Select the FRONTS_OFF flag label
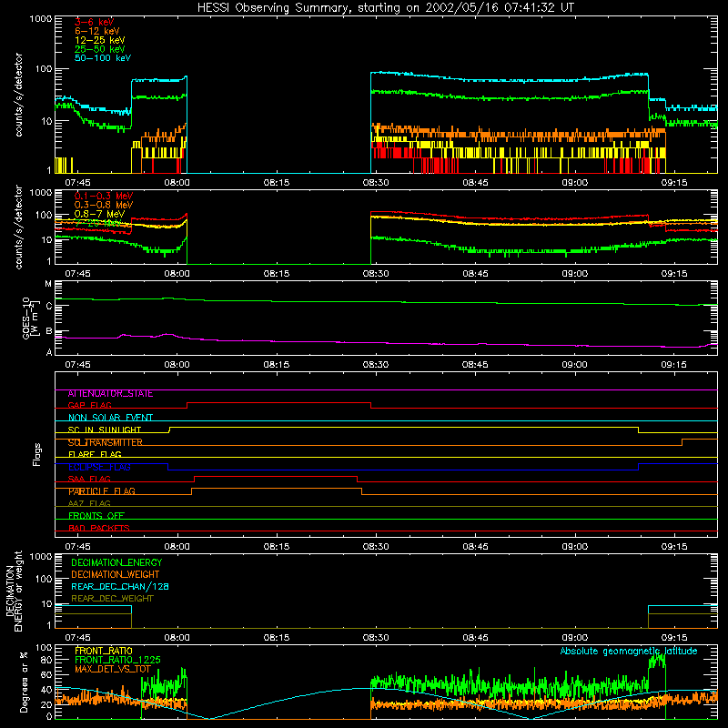 96,516
